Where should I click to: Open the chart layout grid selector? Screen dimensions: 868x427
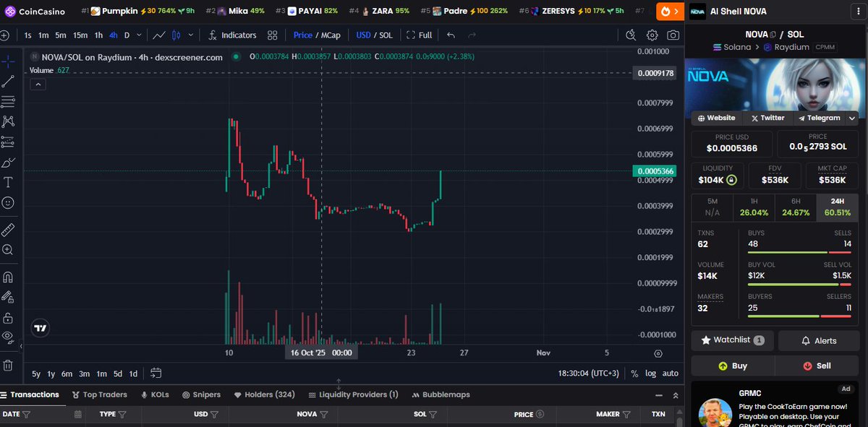pos(273,35)
